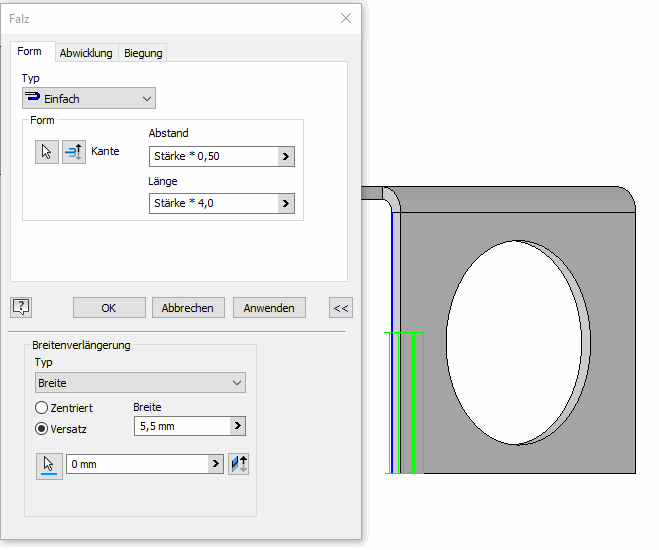Expand the Länge field arrow menu
The width and height of the screenshot is (659, 550).
(x=285, y=203)
